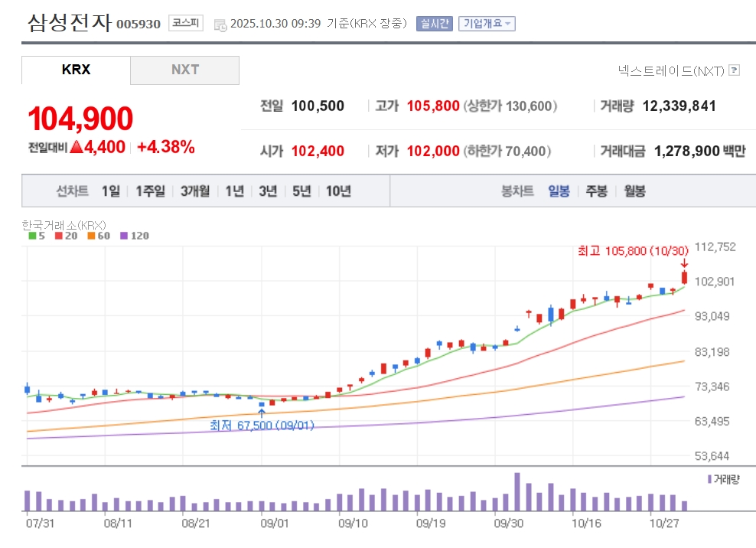
Task: Select the 주봉 weekly candle chart
Action: [596, 191]
